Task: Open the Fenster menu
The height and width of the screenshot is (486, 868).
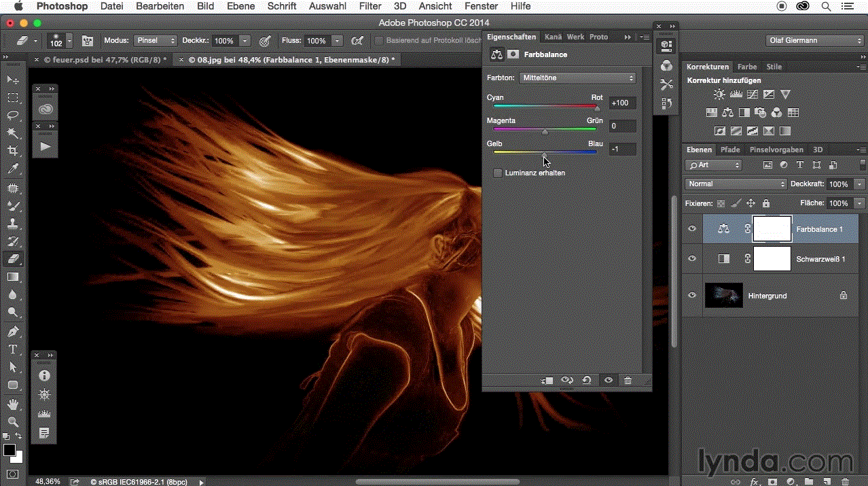Action: point(482,6)
